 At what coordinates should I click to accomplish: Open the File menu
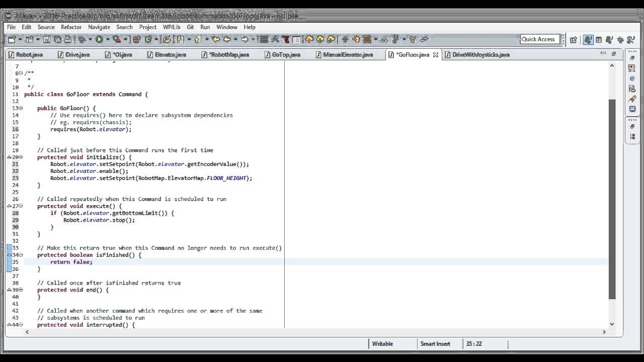(x=11, y=27)
